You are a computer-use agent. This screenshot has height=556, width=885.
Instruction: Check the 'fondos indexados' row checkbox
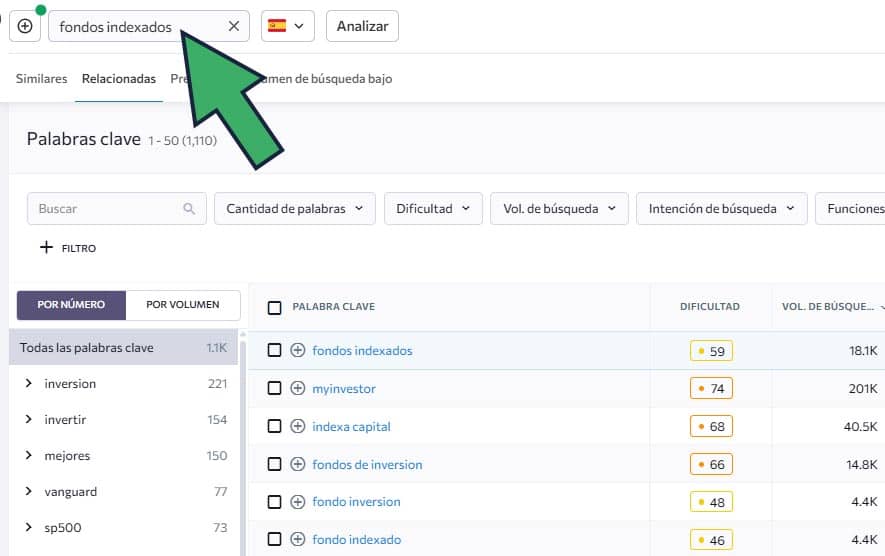(275, 350)
